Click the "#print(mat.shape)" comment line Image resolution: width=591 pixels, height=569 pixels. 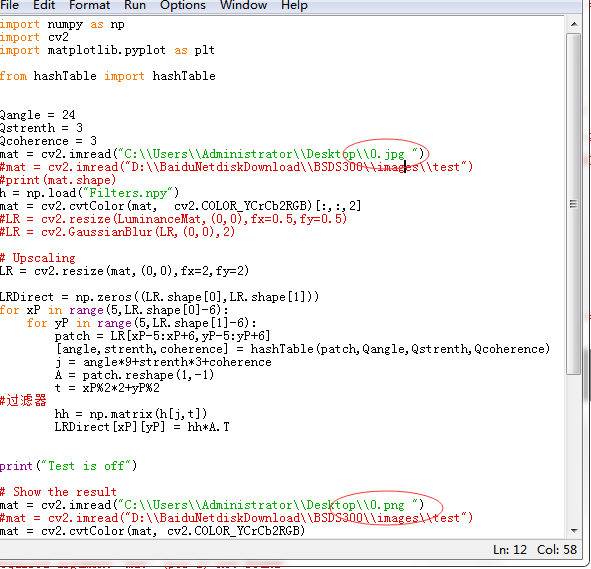point(58,180)
